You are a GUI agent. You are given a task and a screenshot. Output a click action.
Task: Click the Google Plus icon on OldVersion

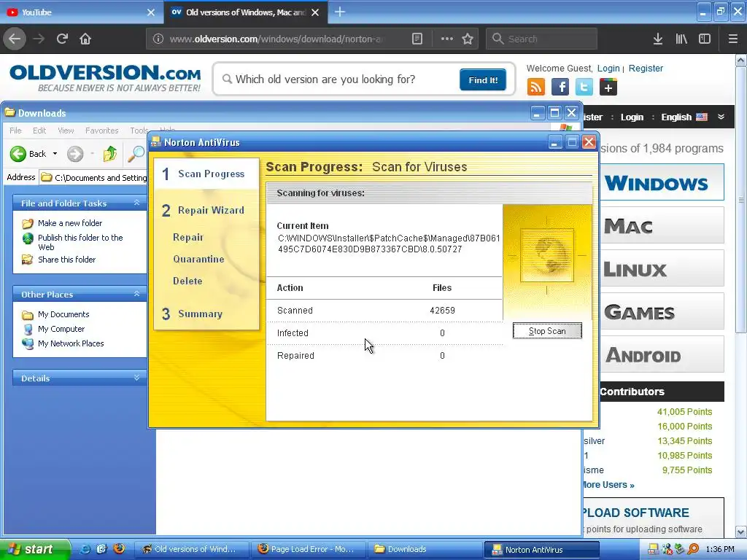coord(608,87)
